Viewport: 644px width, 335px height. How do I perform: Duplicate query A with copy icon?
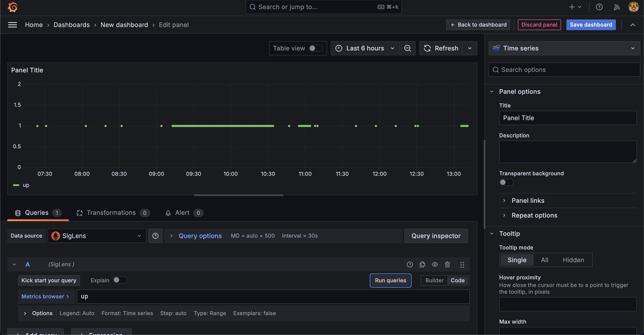422,264
